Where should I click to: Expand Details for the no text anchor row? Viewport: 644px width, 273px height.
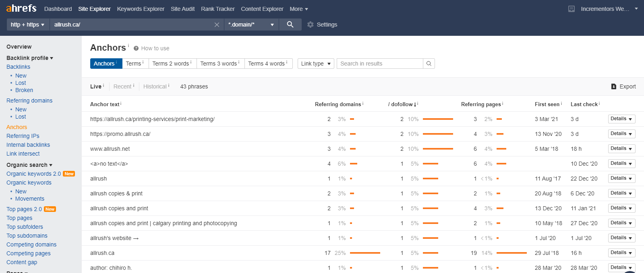pos(621,164)
